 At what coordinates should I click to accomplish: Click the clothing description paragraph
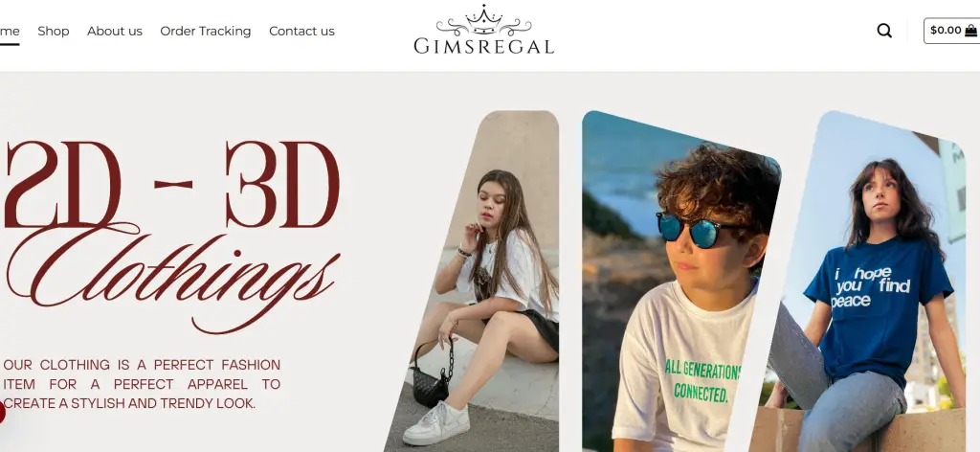click(142, 384)
